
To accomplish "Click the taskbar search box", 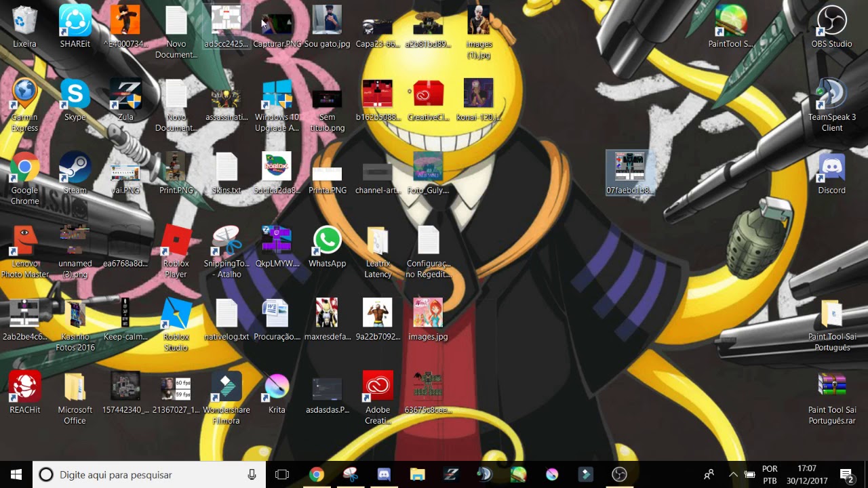I will point(149,474).
